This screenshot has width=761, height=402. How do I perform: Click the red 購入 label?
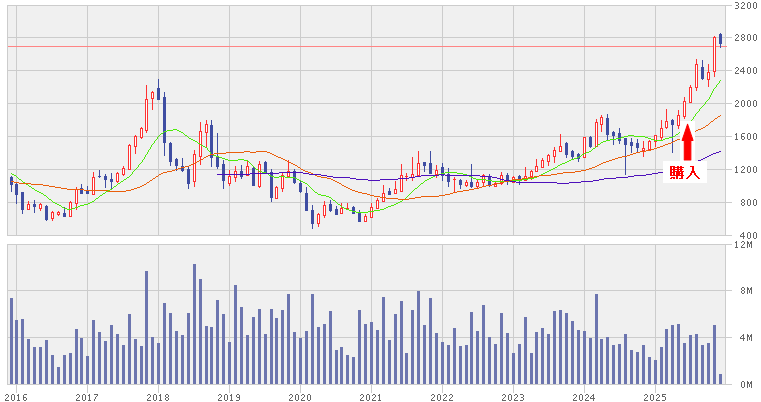coord(688,173)
